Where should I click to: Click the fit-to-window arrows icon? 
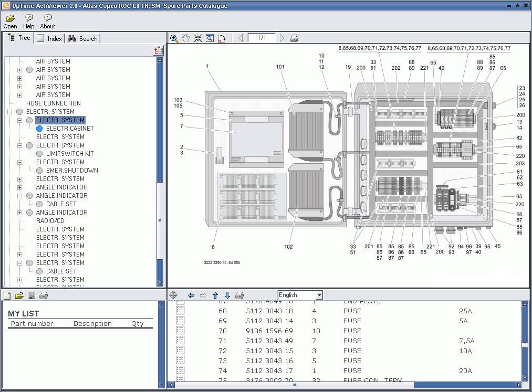[198, 38]
